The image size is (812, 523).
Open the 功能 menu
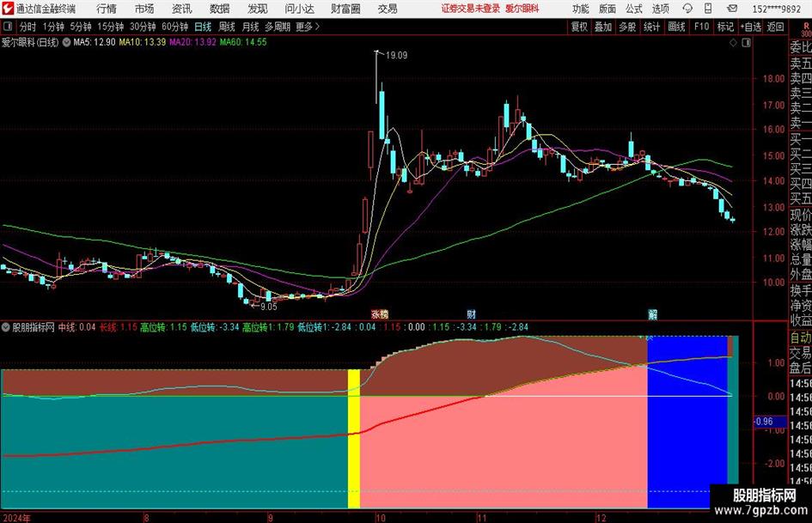[581, 9]
